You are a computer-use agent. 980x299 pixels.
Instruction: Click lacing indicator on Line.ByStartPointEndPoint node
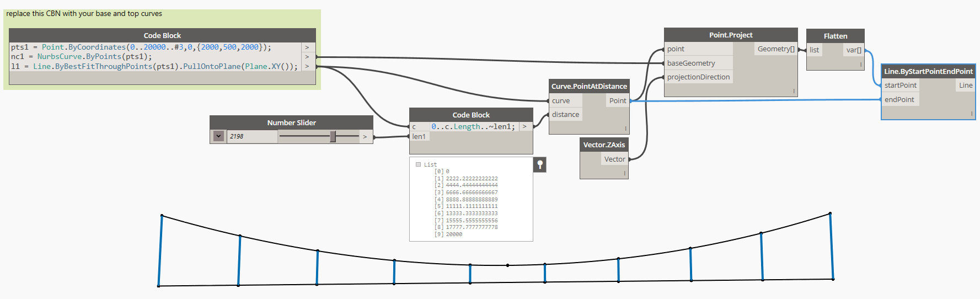(971, 114)
